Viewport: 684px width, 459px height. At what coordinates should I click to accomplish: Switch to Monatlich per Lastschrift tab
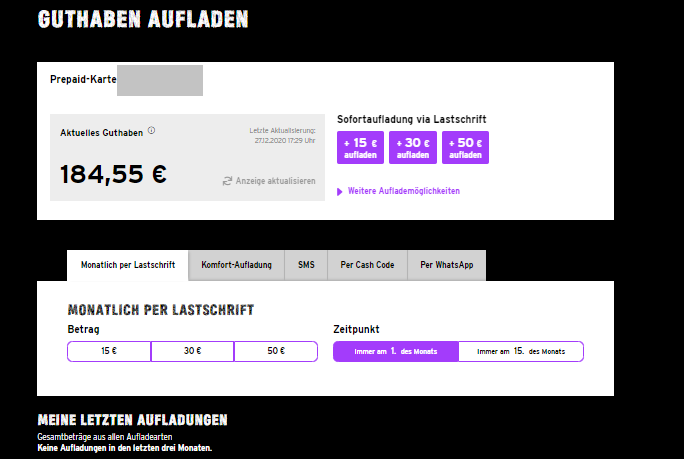coord(128,265)
